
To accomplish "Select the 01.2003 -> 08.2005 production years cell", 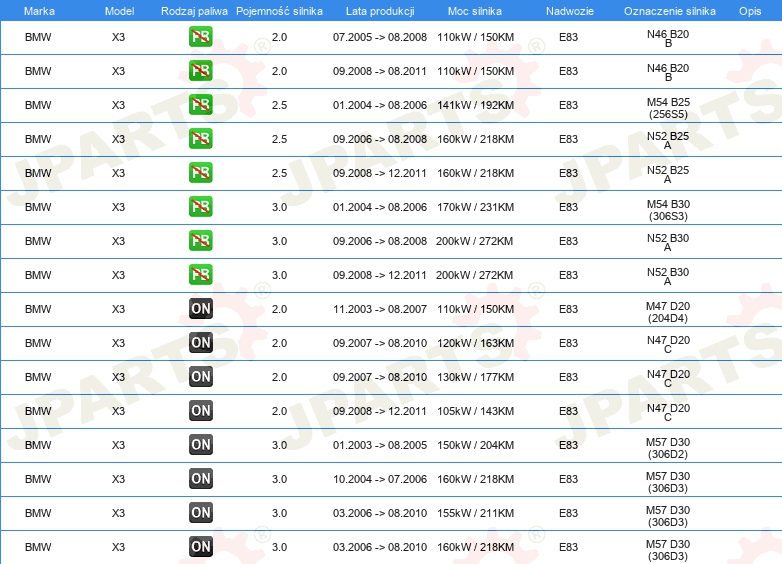I will (x=380, y=444).
